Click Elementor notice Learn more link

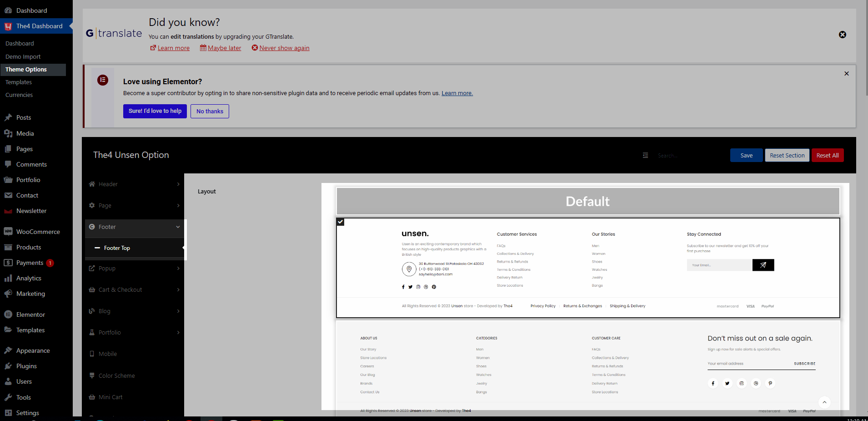[x=457, y=93]
